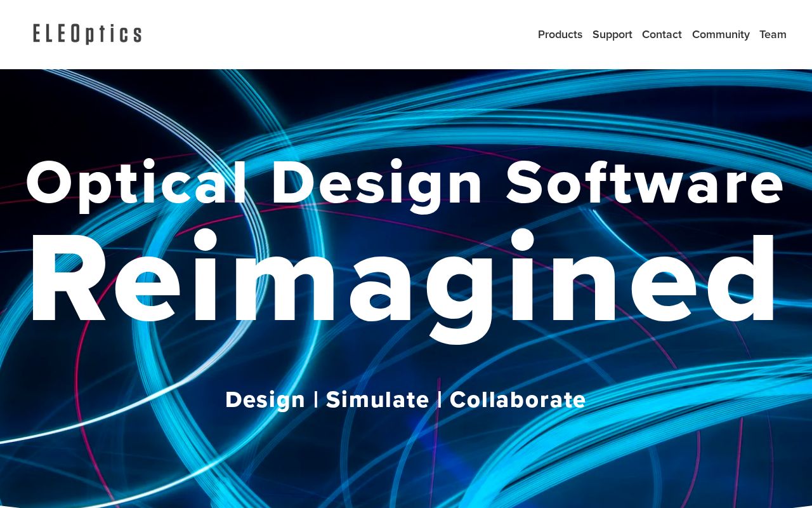The width and height of the screenshot is (812, 508).
Task: Open the Contact page
Action: (x=662, y=34)
